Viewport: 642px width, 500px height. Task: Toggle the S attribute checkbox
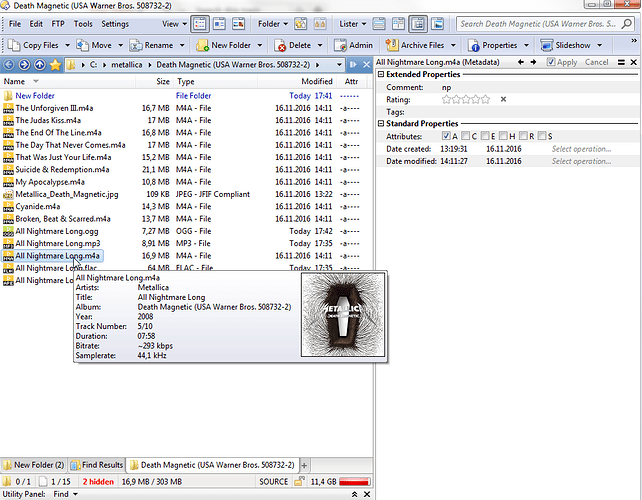click(x=542, y=136)
